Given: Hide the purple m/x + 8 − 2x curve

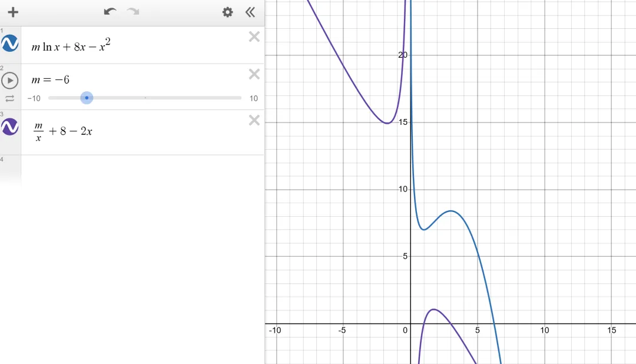Looking at the screenshot, I should click(x=10, y=127).
